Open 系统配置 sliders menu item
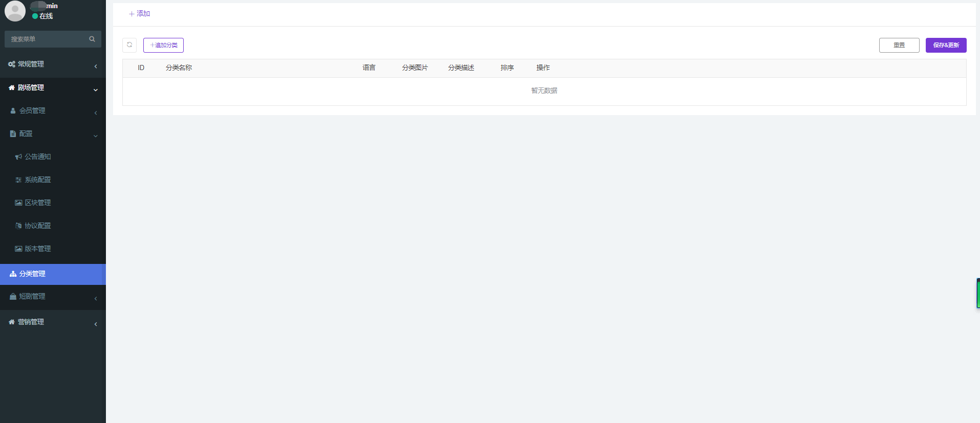980x423 pixels. coord(37,180)
